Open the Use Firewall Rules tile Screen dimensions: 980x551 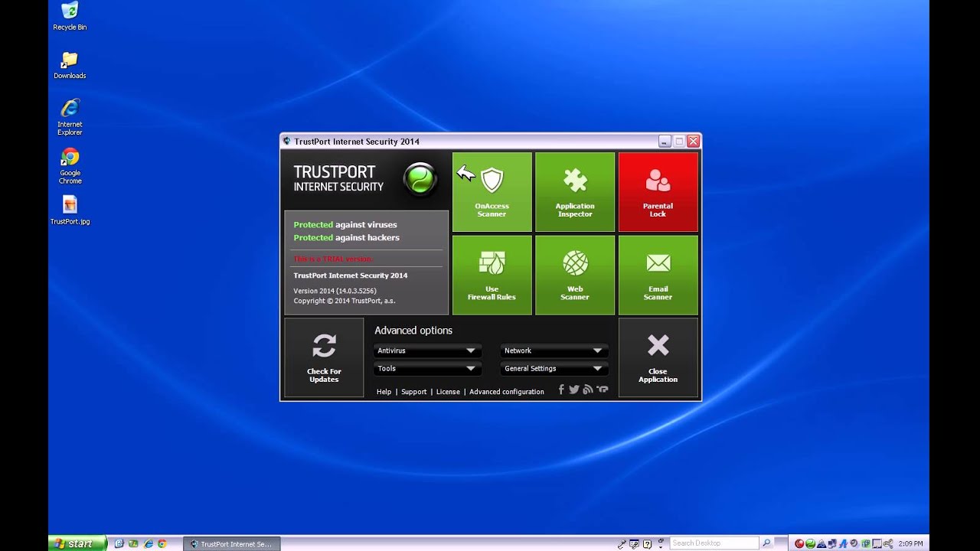click(492, 275)
